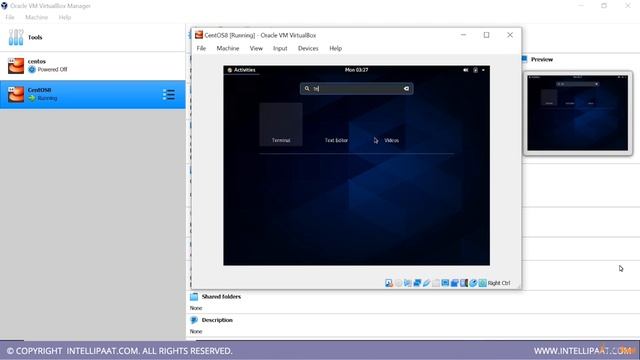Open the Input menu in VM window
The image size is (640, 360).
coord(280,48)
